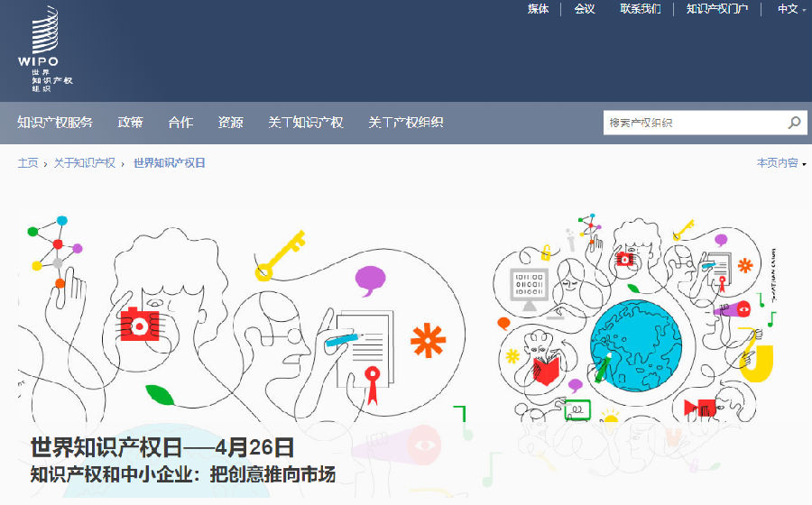Go to 主页 in breadcrumb
The height and width of the screenshot is (505, 812).
coord(28,163)
